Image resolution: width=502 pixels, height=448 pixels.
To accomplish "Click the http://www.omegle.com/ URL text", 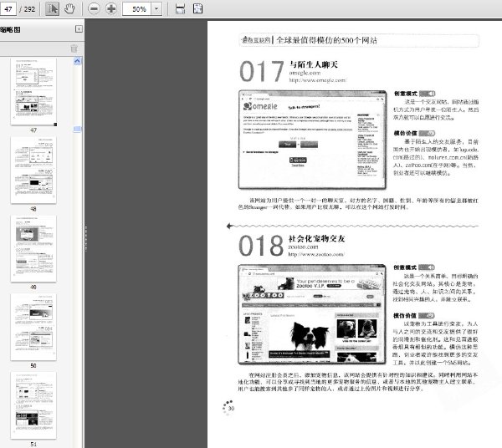I will tap(318, 80).
